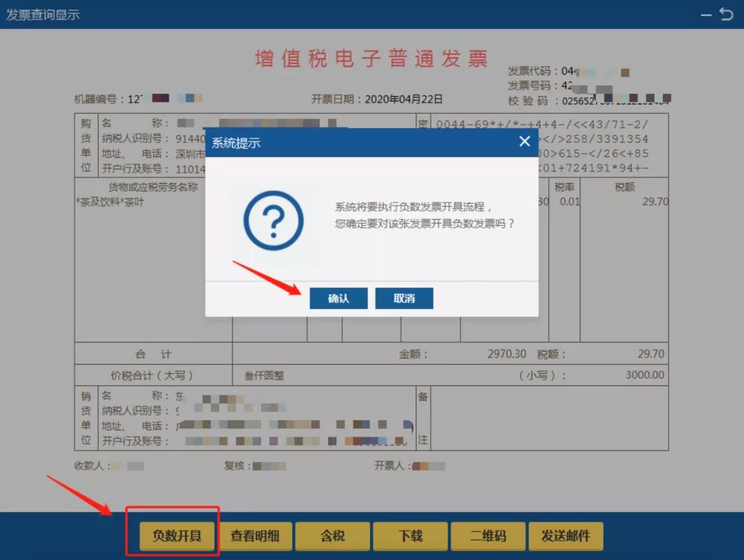The image size is (744, 560).
Task: Click the 发票代码 label
Action: (x=530, y=71)
